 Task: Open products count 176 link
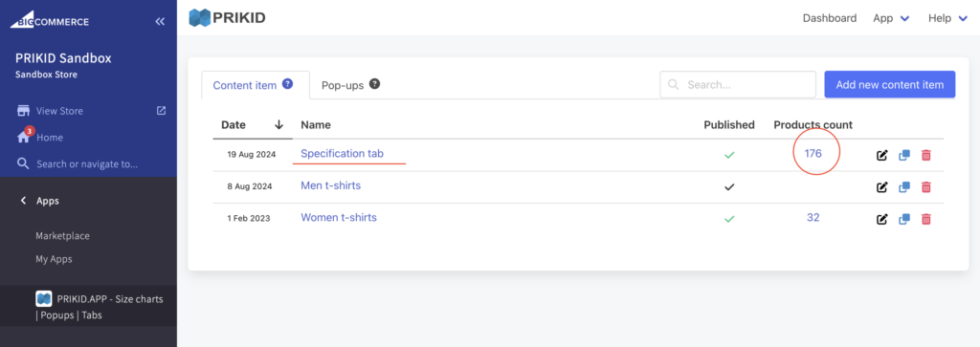click(813, 154)
